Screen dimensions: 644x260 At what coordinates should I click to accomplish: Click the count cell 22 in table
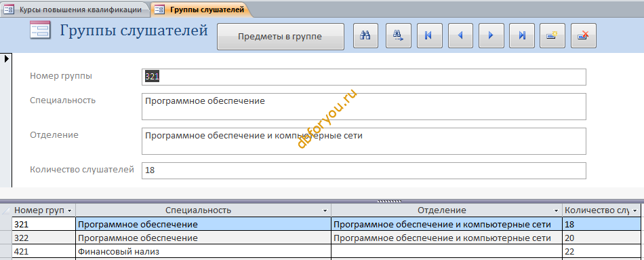(602, 251)
